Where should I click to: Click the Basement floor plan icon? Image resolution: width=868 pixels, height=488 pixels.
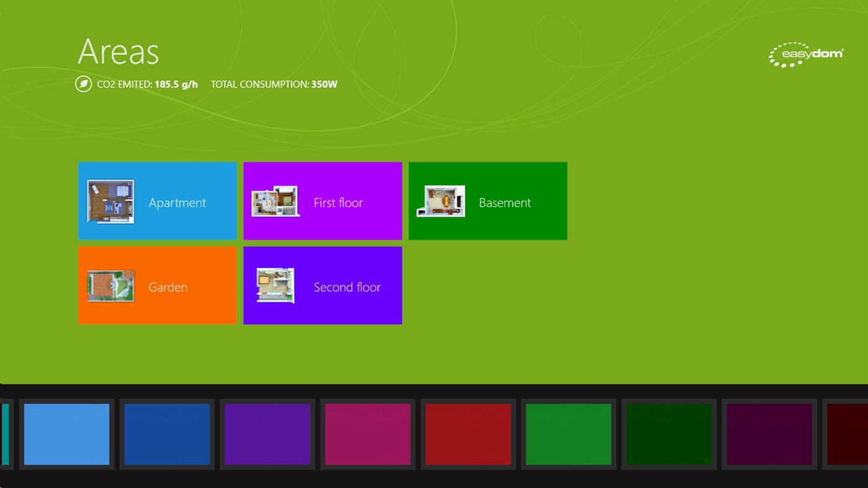click(x=441, y=200)
